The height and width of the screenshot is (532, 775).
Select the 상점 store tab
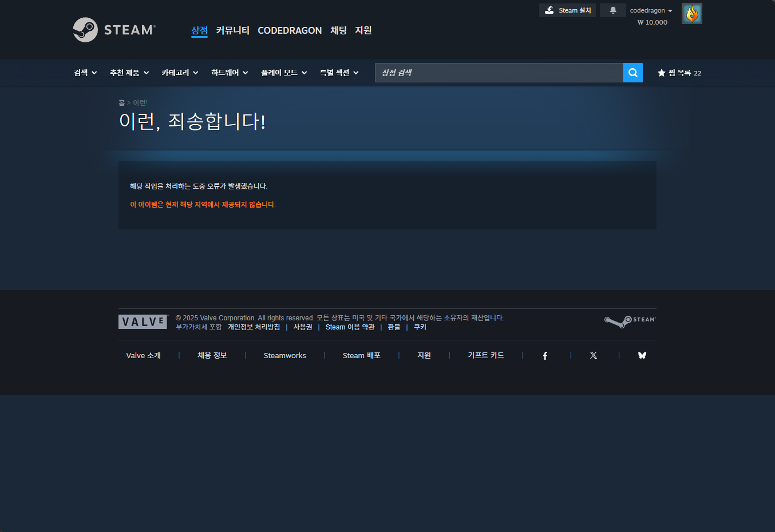click(x=199, y=30)
